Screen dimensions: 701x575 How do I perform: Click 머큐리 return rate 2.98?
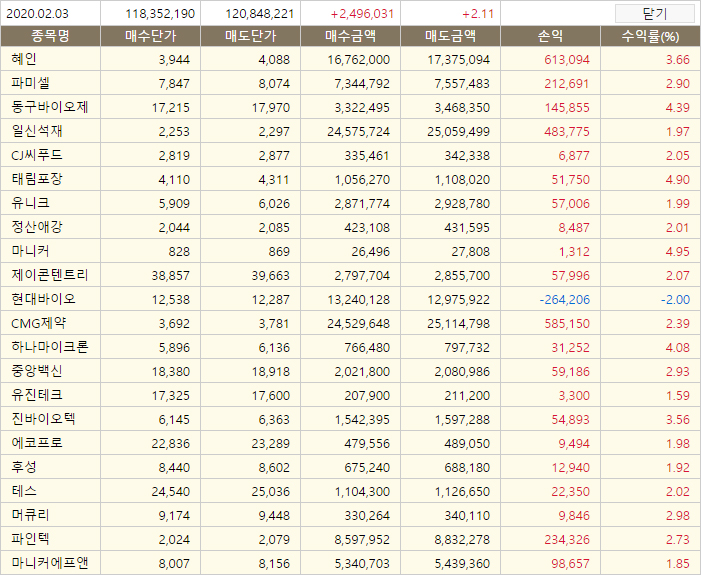coord(678,516)
